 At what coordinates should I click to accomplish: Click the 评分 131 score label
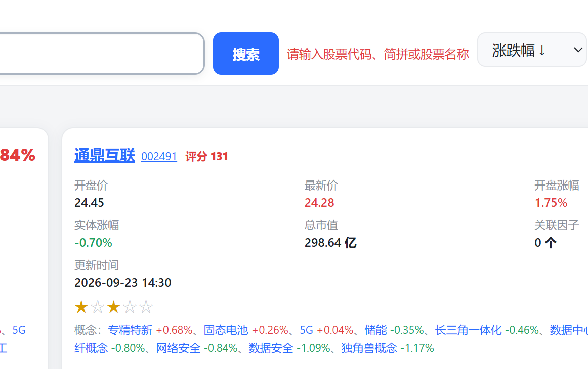[x=206, y=156]
